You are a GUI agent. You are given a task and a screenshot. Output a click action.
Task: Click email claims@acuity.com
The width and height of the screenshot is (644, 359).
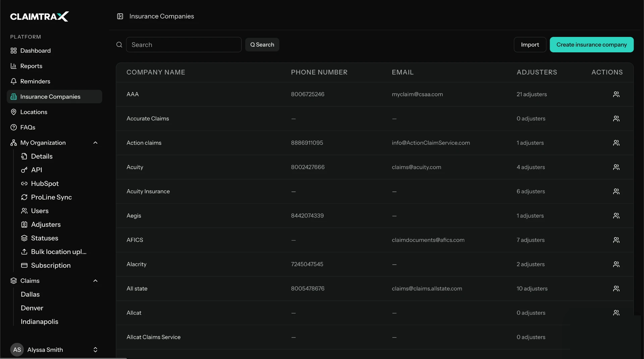pos(416,167)
